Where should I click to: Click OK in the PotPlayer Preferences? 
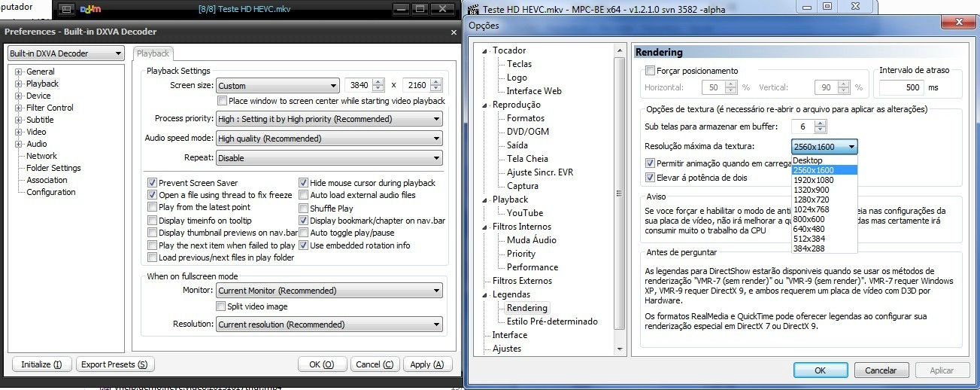322,364
